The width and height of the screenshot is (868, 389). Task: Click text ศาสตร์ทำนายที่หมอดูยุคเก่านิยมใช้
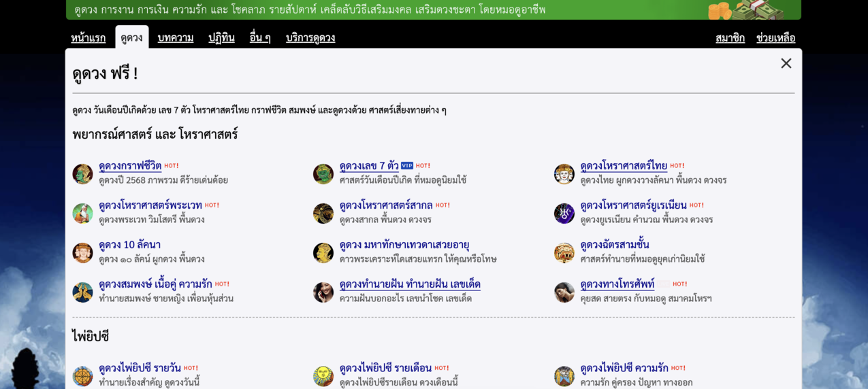coord(643,259)
